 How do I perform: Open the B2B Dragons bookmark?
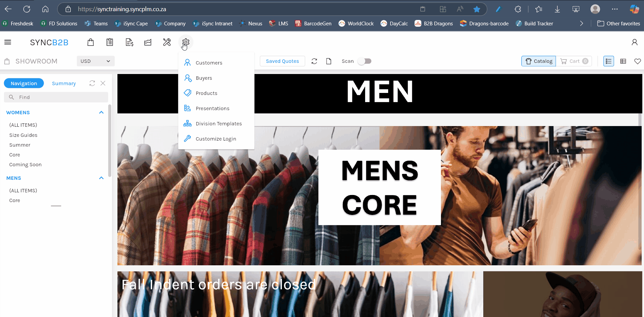click(434, 23)
